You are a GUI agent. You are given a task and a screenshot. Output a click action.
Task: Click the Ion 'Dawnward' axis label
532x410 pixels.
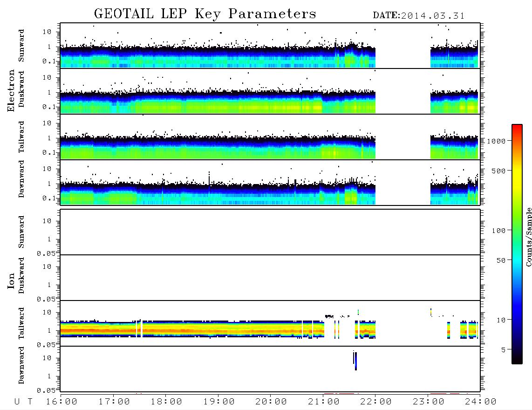(x=21, y=365)
